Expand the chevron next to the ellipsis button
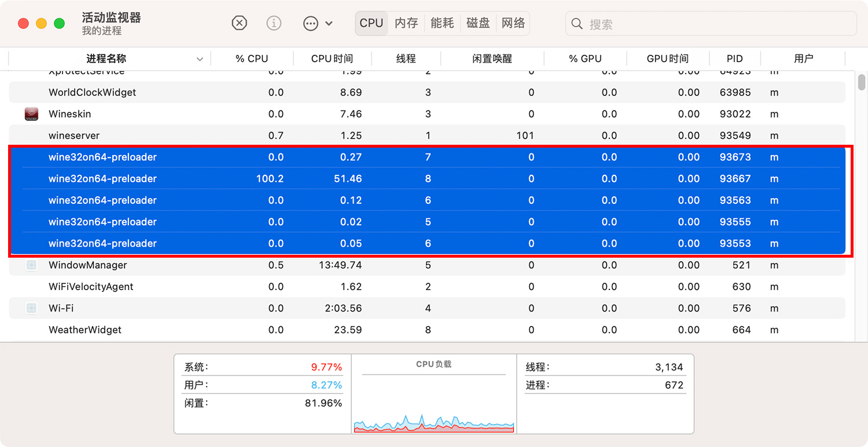This screenshot has width=868, height=447. (x=329, y=24)
